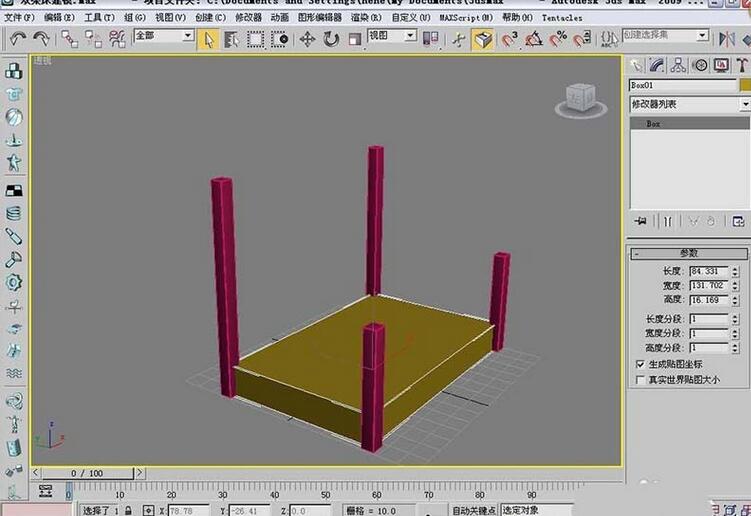Open the 修改器 menu
Viewport: 751px width, 516px height.
point(248,18)
